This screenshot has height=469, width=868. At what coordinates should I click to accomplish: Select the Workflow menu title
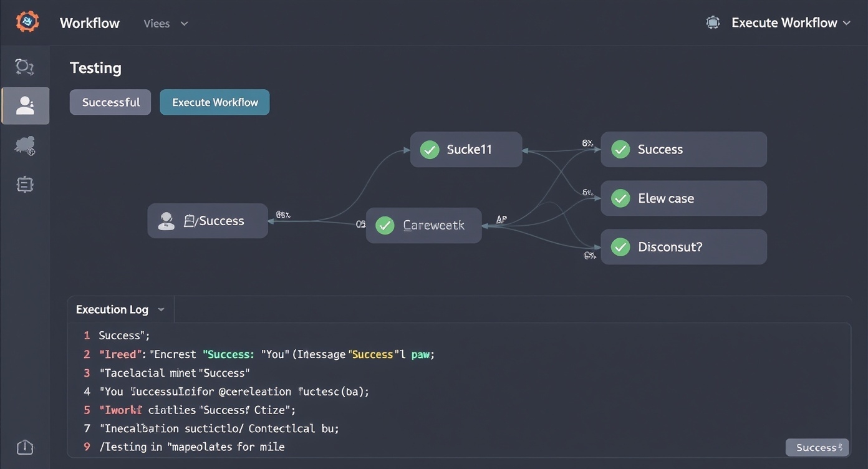tap(90, 24)
